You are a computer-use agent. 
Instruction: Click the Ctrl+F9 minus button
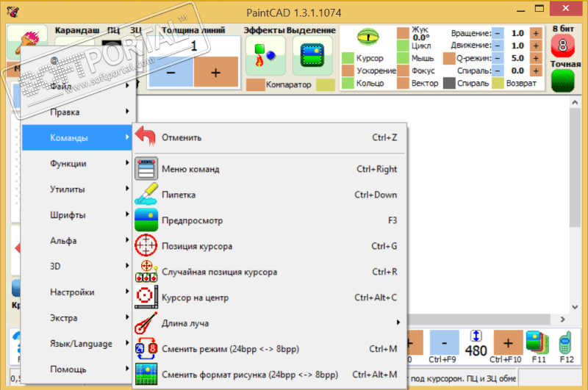coord(444,342)
